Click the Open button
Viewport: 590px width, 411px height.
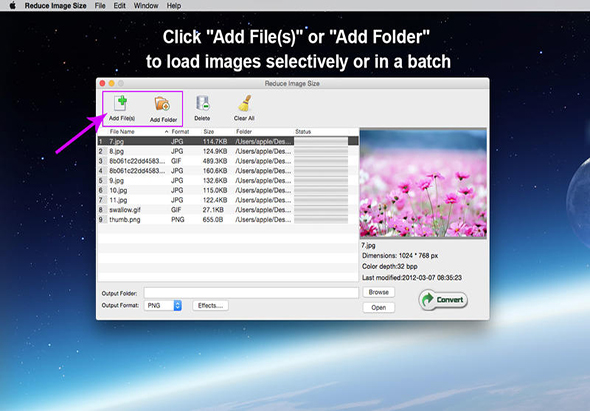379,307
